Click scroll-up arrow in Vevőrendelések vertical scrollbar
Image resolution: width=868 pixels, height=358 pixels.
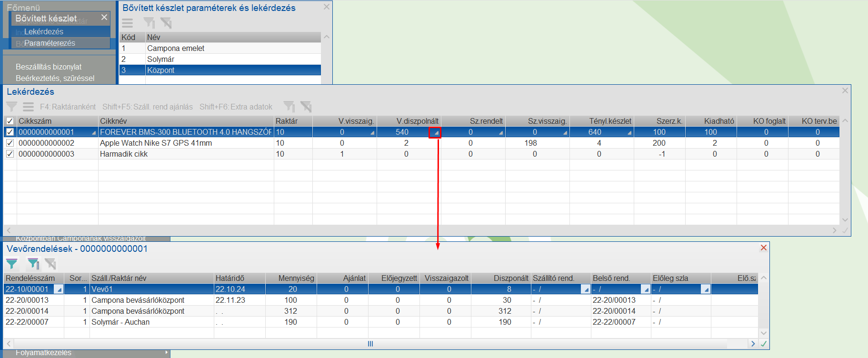point(764,278)
